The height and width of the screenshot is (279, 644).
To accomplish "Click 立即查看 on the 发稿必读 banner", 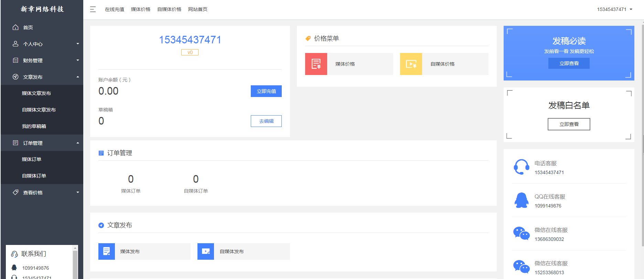I will coord(569,63).
